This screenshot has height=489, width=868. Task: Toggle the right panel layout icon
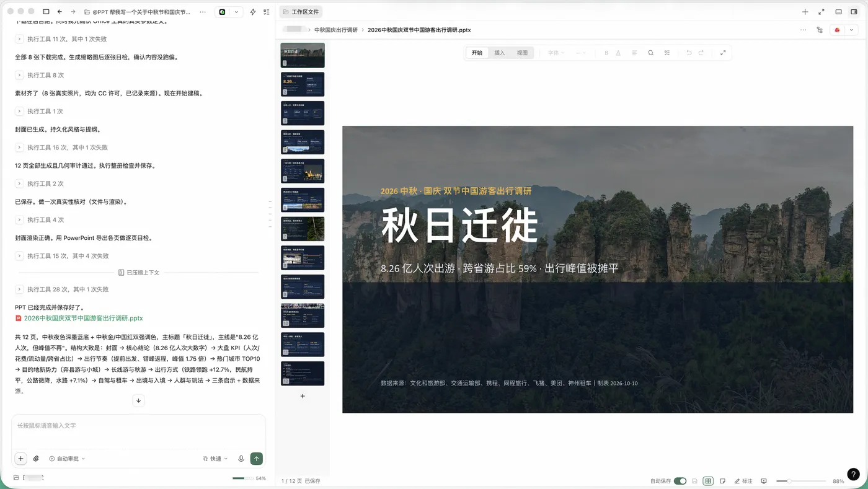854,12
